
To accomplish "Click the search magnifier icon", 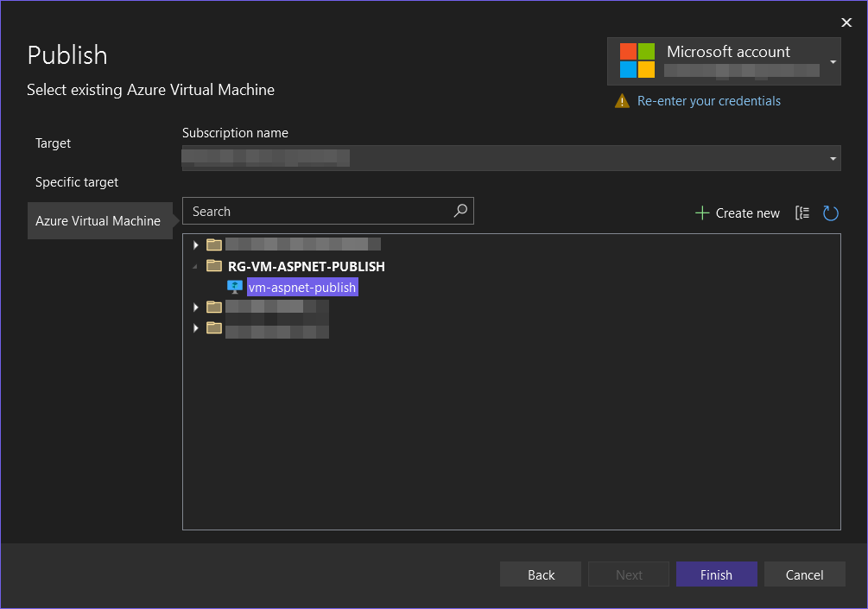I will tap(461, 211).
